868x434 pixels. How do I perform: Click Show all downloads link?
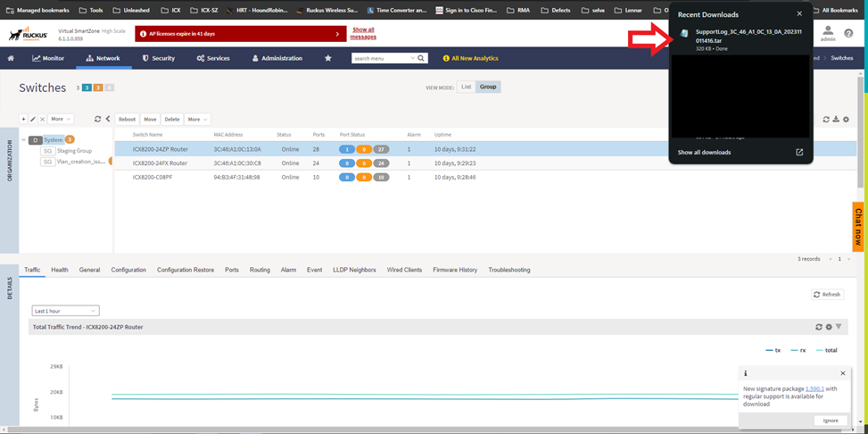point(704,153)
